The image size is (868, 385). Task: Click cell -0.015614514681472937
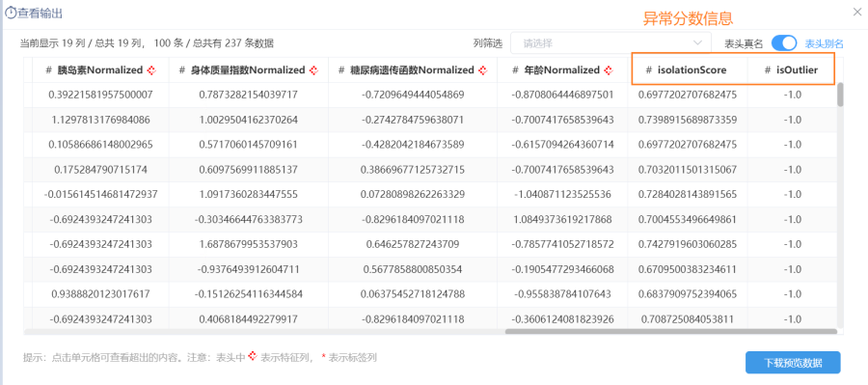[x=100, y=195]
